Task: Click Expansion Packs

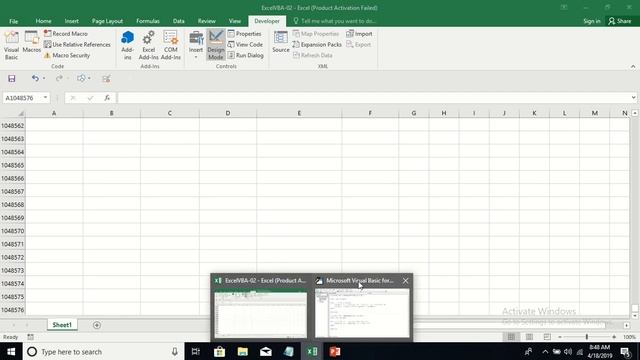Action: pos(317,44)
